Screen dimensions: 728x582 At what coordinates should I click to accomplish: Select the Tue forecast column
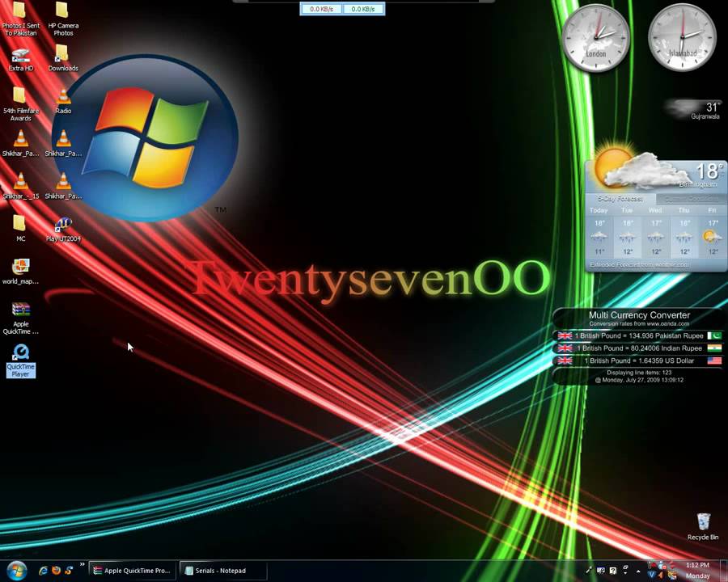(627, 231)
